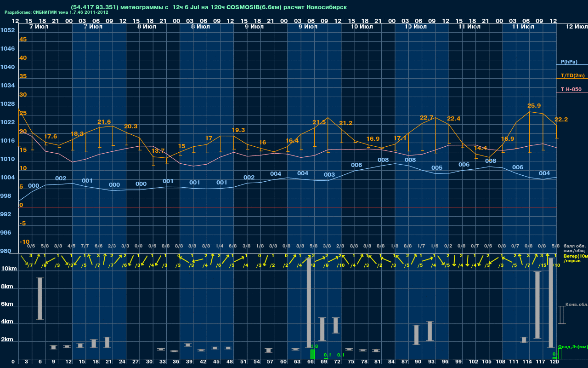The height and width of the screenshot is (368, 588).
Task: Click the 1/4 cloud cover value
Action: [220, 246]
